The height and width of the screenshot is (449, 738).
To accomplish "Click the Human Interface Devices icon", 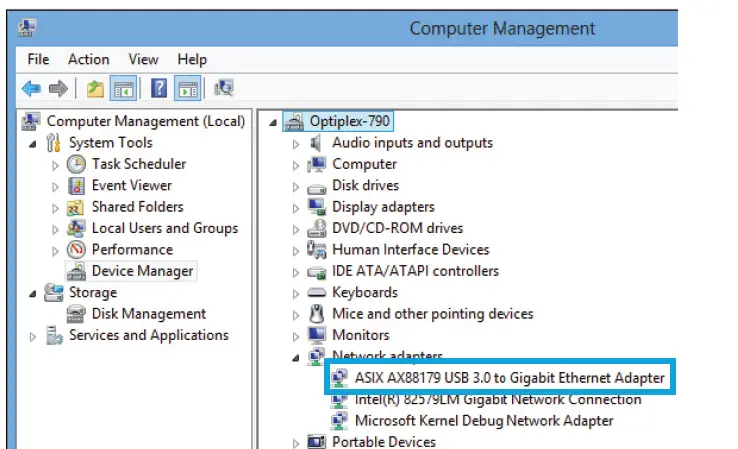I will (x=317, y=250).
